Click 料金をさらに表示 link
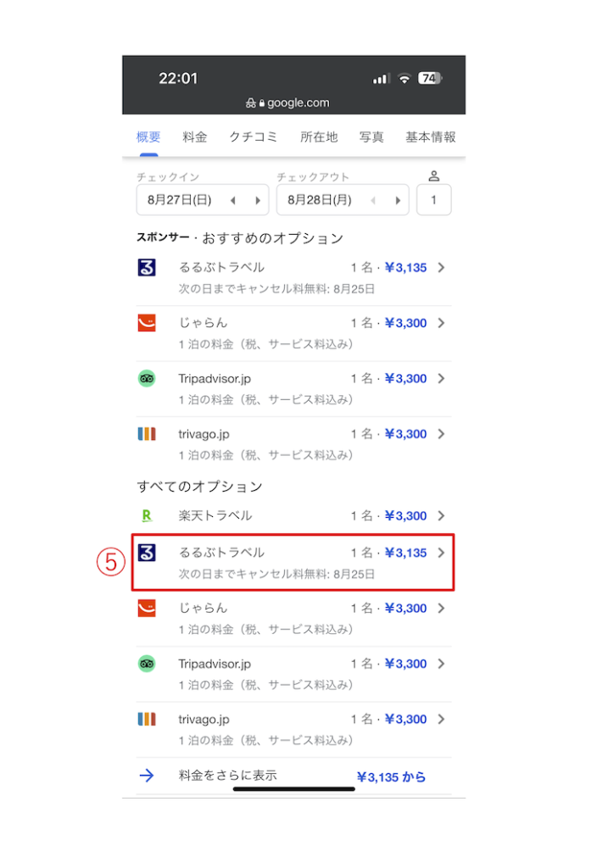614x868 pixels. 227,775
